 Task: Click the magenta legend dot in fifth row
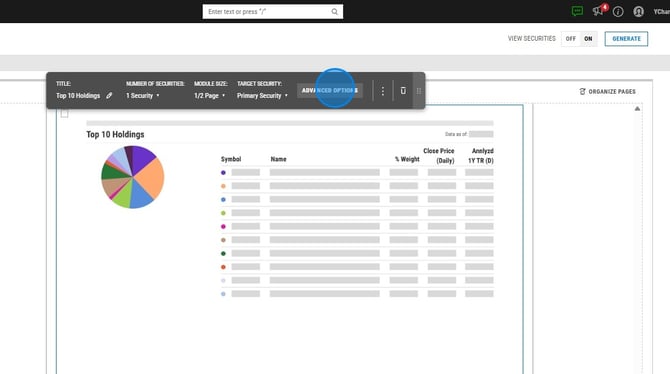coord(223,227)
